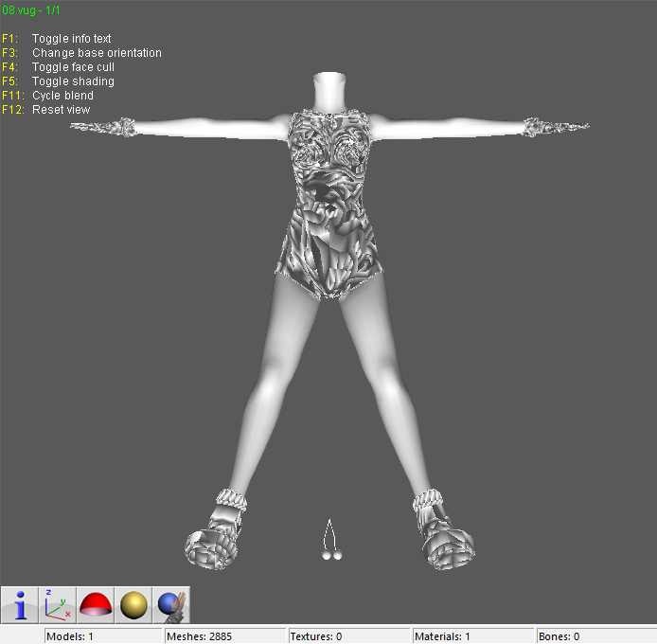Click 'Textures: 0' in status bar
Viewport: 657px width, 644px height.
(348, 636)
